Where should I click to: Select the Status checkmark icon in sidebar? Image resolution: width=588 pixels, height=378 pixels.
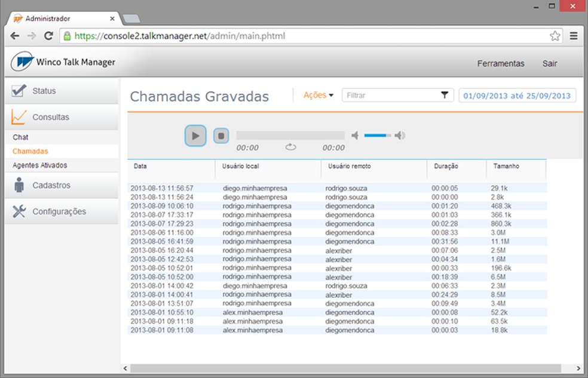(19, 90)
